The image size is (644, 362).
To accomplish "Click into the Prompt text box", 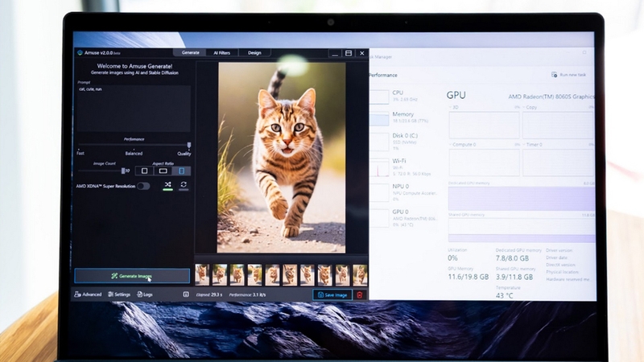I will (x=134, y=109).
